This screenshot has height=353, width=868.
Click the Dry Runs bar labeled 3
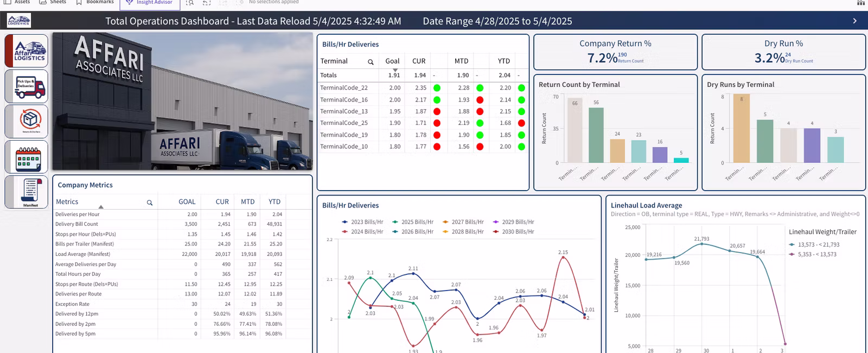point(835,150)
